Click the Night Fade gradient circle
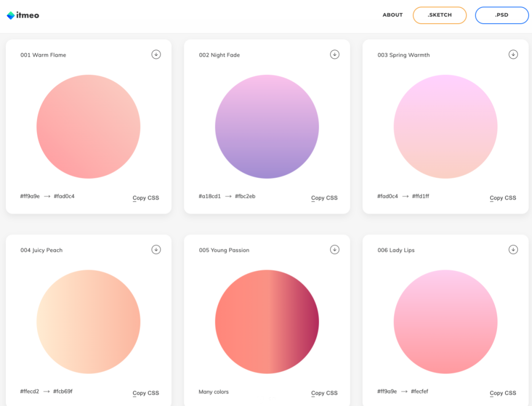Screen dimensions: 532x406 tap(267, 127)
